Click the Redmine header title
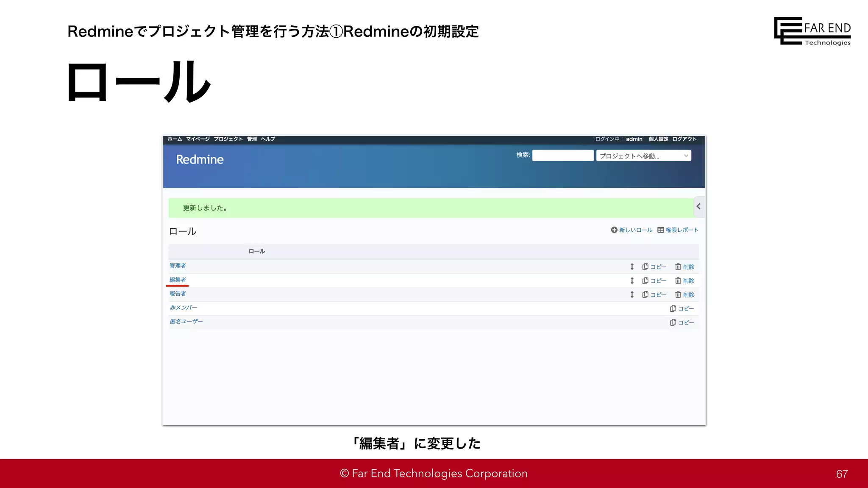Screen dimensions: 868x488 200,160
